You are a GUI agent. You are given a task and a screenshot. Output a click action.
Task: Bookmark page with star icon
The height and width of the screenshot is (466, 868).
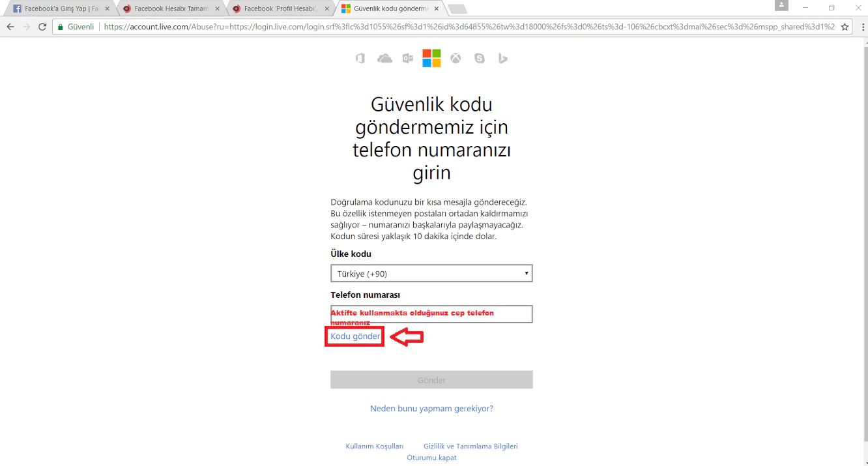845,27
